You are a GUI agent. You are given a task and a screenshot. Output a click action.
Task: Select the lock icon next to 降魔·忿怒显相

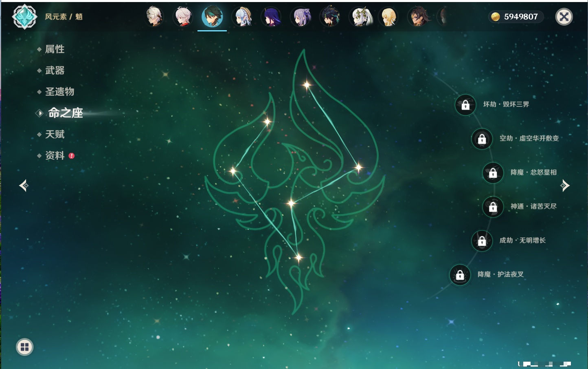click(493, 172)
